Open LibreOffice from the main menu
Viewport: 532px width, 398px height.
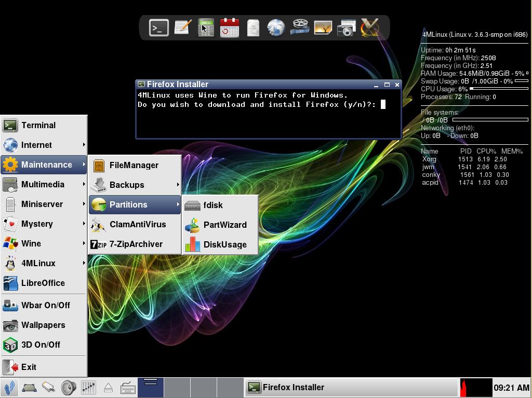click(x=44, y=283)
